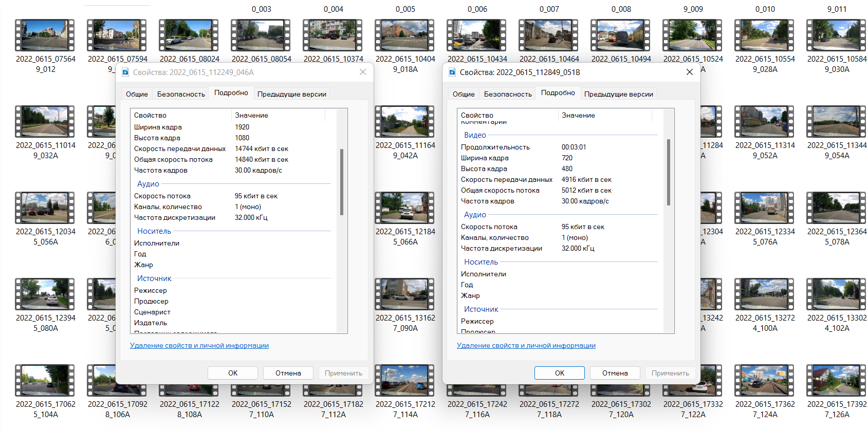Select video file 2022_0615_075649_012
Screen dimensions: 868x431
[45, 35]
